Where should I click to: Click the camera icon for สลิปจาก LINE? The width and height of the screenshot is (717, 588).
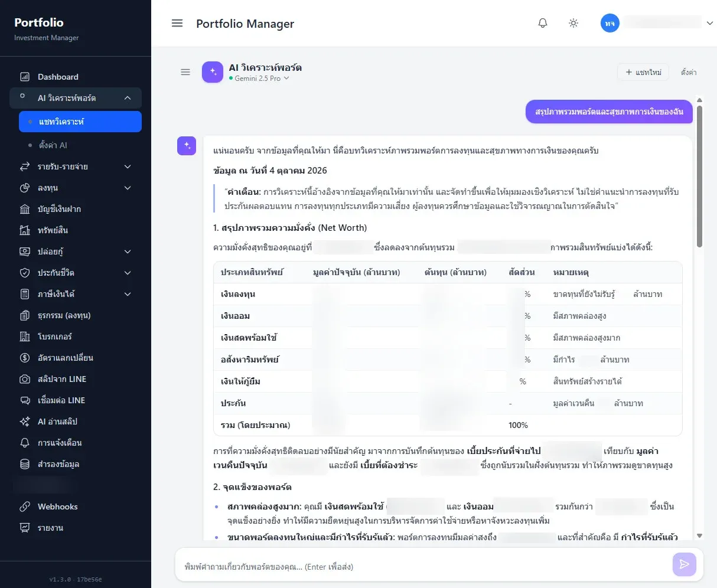pos(25,379)
